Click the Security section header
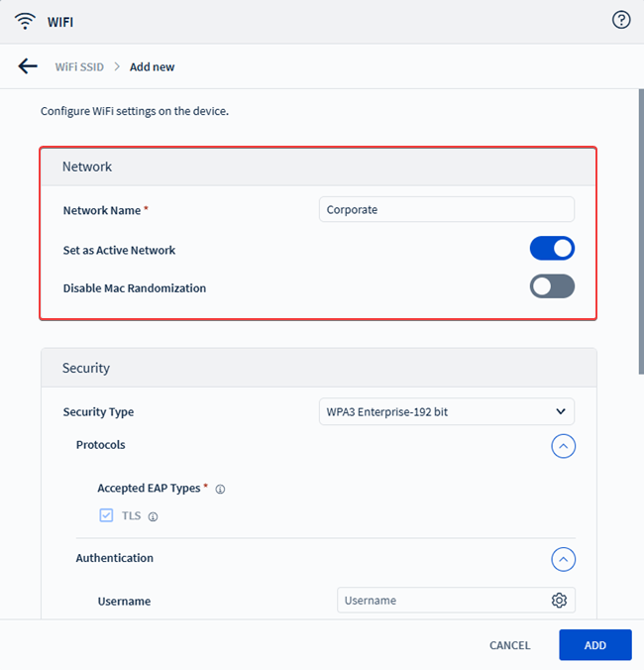 click(318, 368)
